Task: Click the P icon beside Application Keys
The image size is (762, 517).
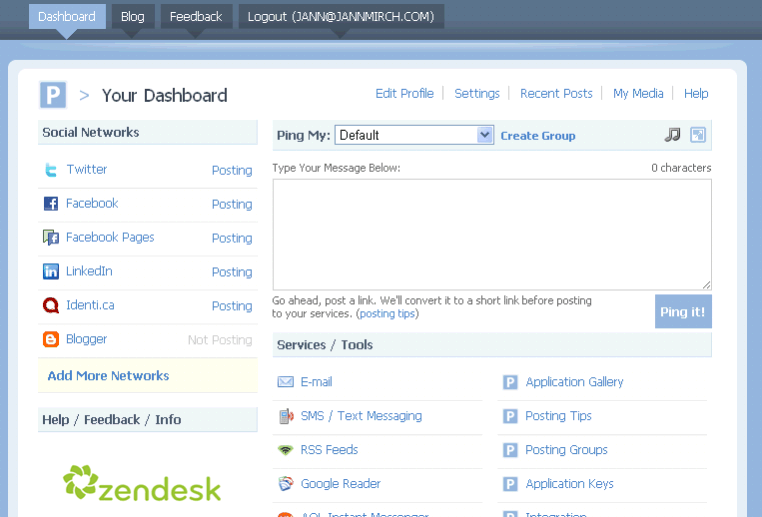Action: point(510,484)
